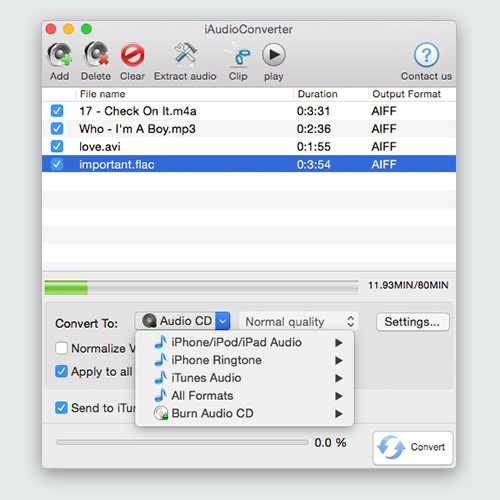Screen dimensions: 500x500
Task: Open the Settings... button
Action: point(413,322)
